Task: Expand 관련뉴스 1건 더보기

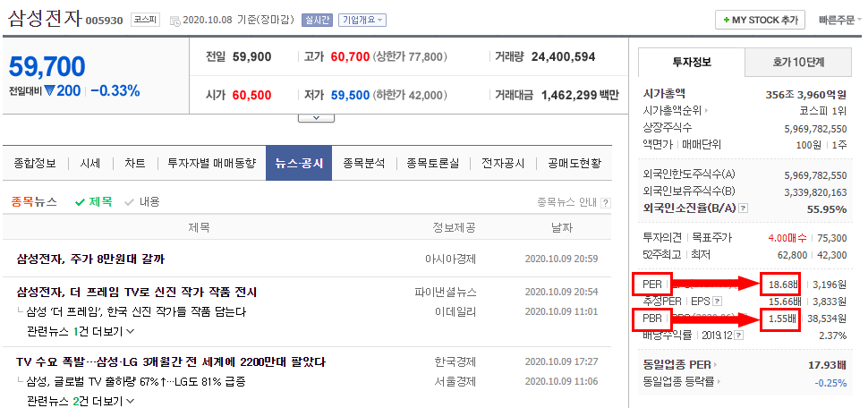Action: click(81, 332)
